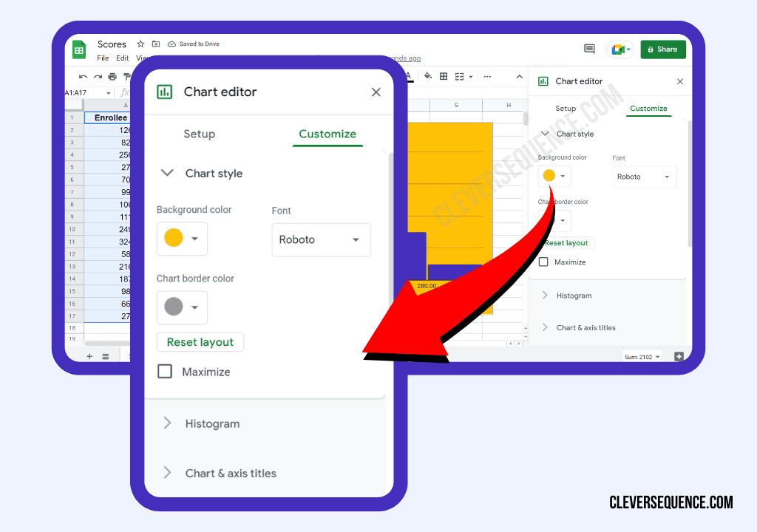Open the Sum: 2102 dropdown in status bar
Viewport: 757px width, 532px height.
(642, 355)
